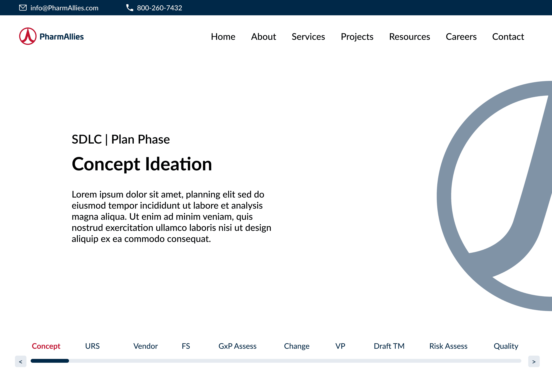This screenshot has width=552, height=392.
Task: Open the Resources navigation item
Action: (x=409, y=37)
